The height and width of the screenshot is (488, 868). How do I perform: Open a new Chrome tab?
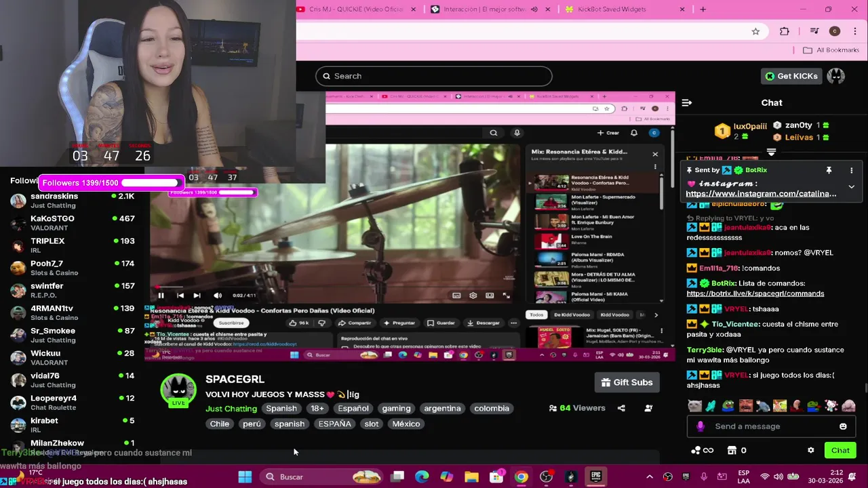[703, 9]
